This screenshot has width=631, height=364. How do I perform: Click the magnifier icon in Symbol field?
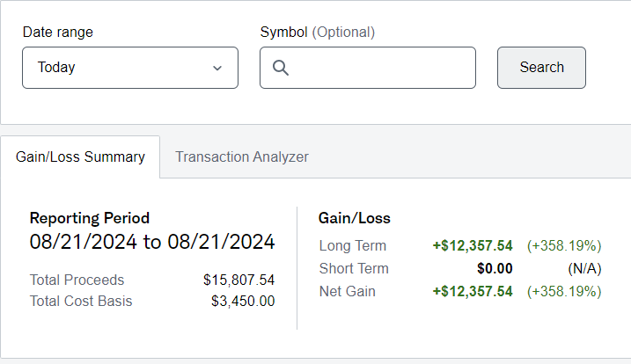281,68
